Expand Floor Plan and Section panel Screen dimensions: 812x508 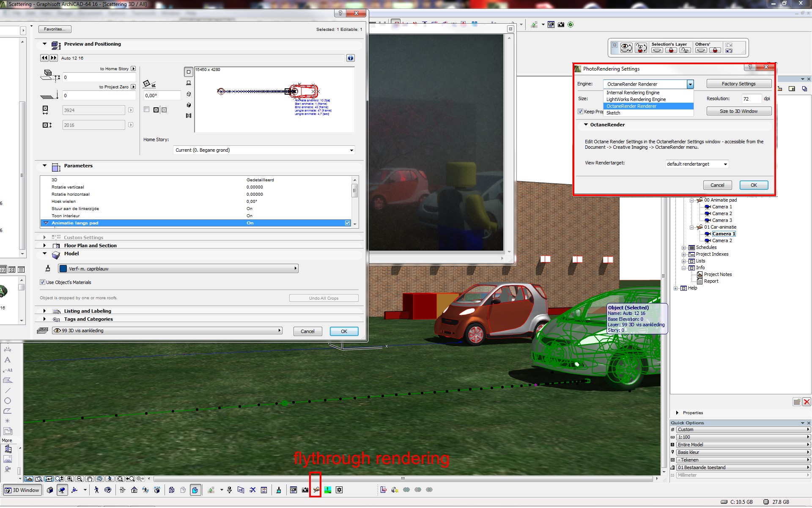[x=44, y=246]
